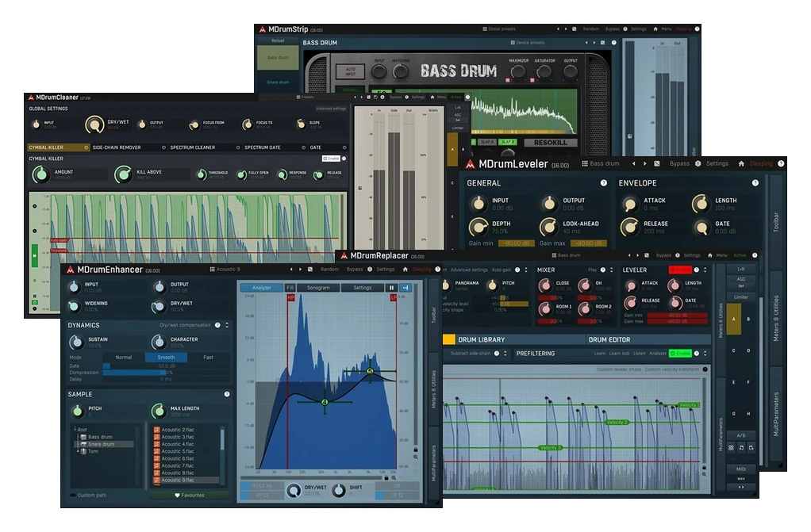Screen dimensions: 811x532
Task: Expand the Mixer section options arrows
Action: coord(611,270)
